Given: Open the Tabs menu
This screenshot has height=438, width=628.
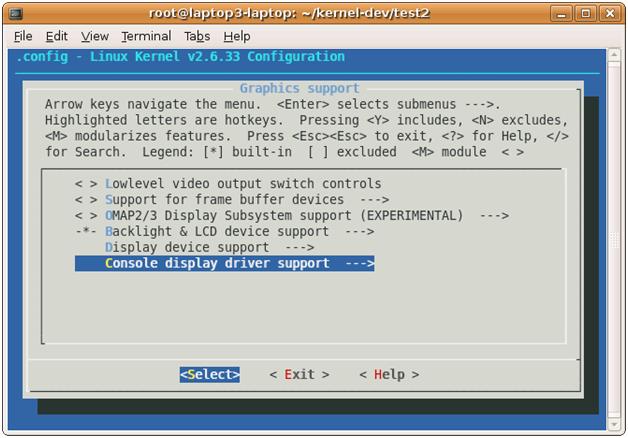Looking at the screenshot, I should tap(197, 36).
